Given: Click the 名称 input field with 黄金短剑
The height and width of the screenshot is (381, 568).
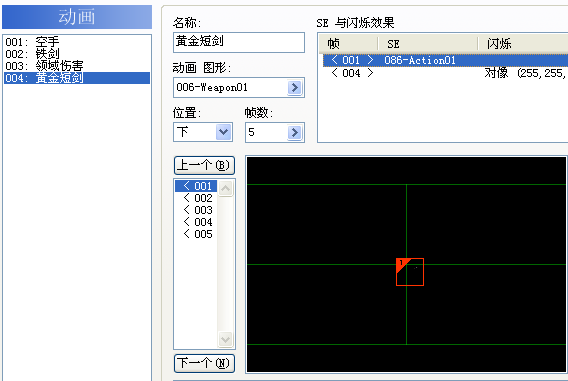Looking at the screenshot, I should coord(239,42).
